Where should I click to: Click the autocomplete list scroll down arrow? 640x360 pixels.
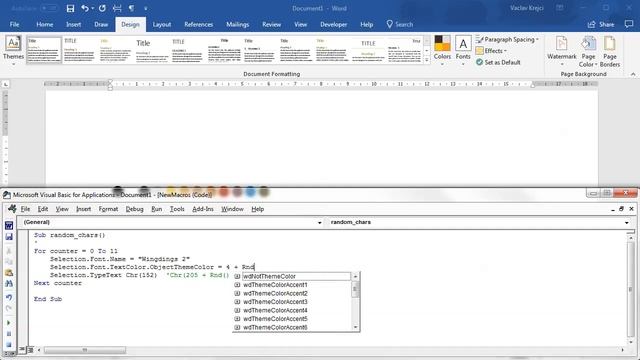[355, 327]
